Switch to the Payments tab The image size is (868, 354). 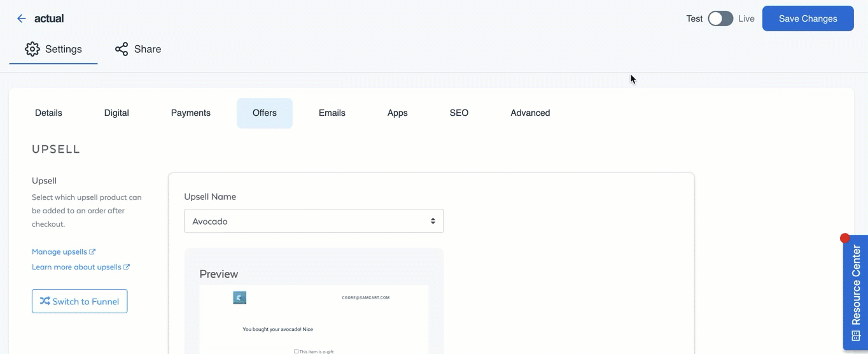point(191,113)
